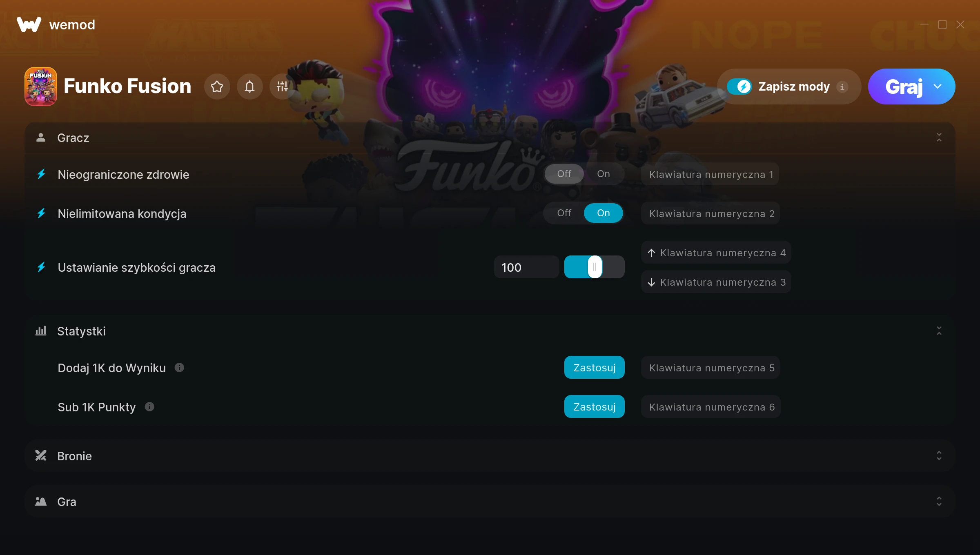Apply Dodaj 1K do Wyniku with Zastosuj

tap(594, 368)
